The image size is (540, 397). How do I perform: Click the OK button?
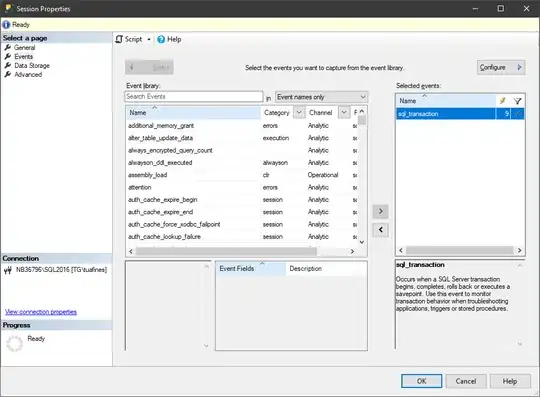(x=422, y=381)
